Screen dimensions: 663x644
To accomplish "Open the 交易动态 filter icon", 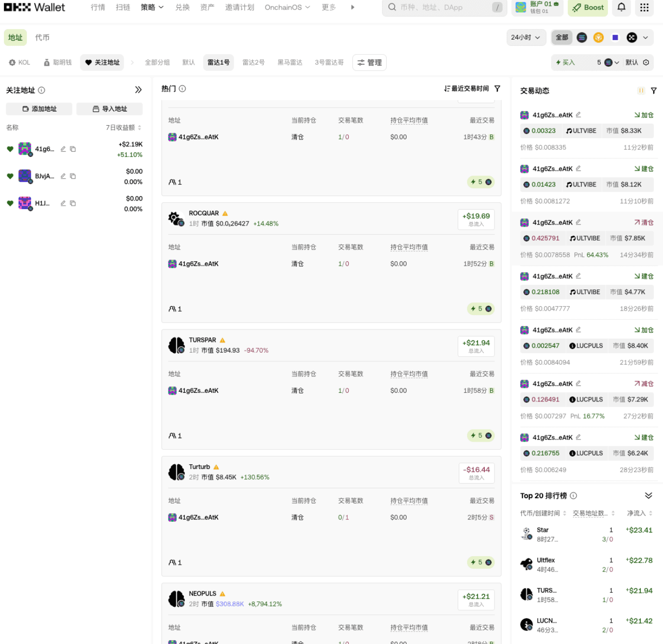I will tap(653, 91).
